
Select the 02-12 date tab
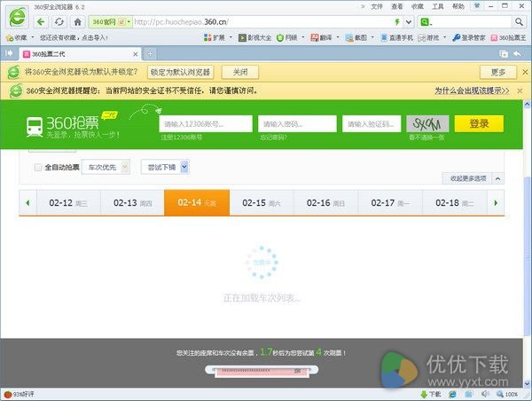(68, 202)
